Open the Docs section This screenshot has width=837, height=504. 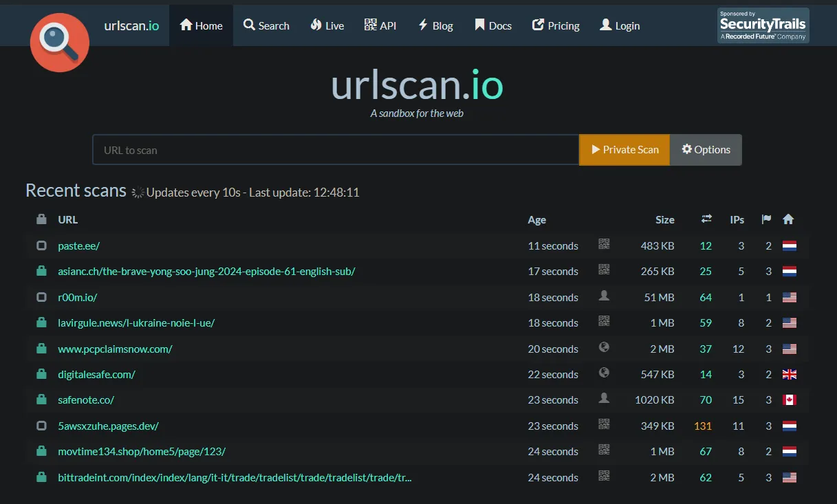492,25
